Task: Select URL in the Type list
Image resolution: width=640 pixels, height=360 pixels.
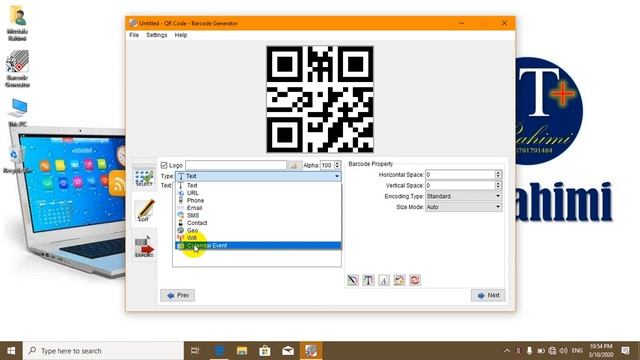Action: [x=257, y=193]
